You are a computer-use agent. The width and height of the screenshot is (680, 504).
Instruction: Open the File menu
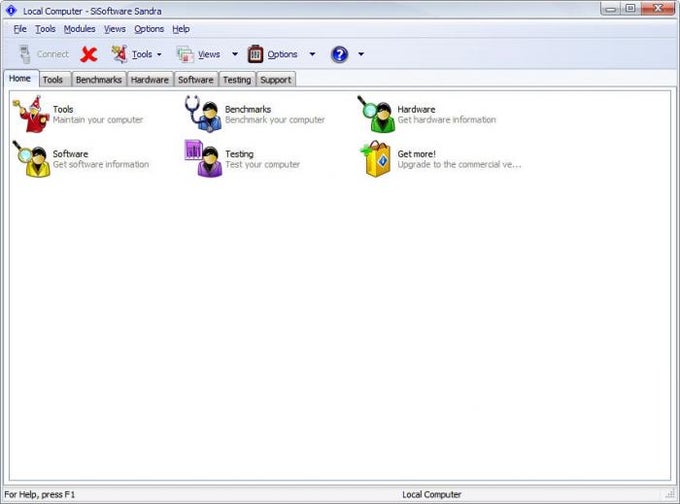pos(20,29)
